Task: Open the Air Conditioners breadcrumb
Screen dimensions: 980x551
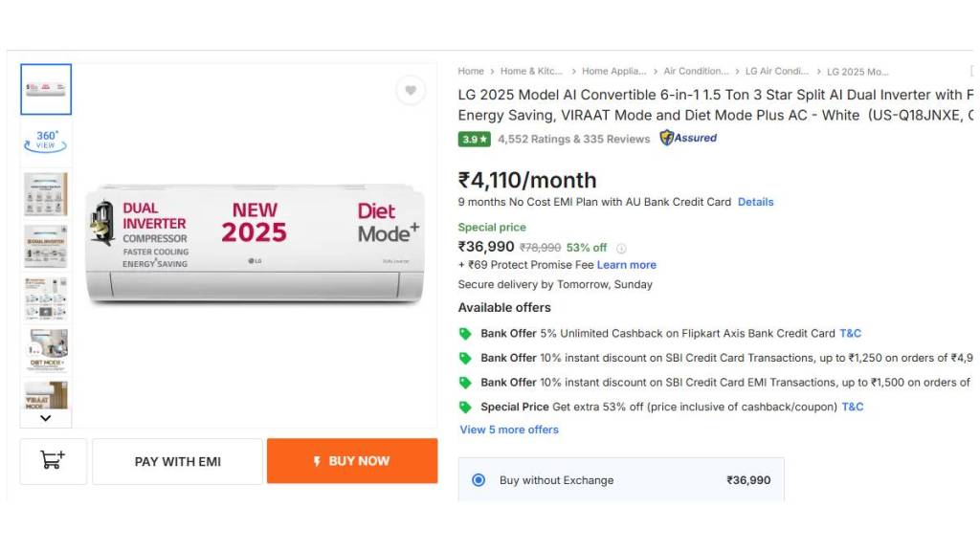Action: tap(696, 71)
